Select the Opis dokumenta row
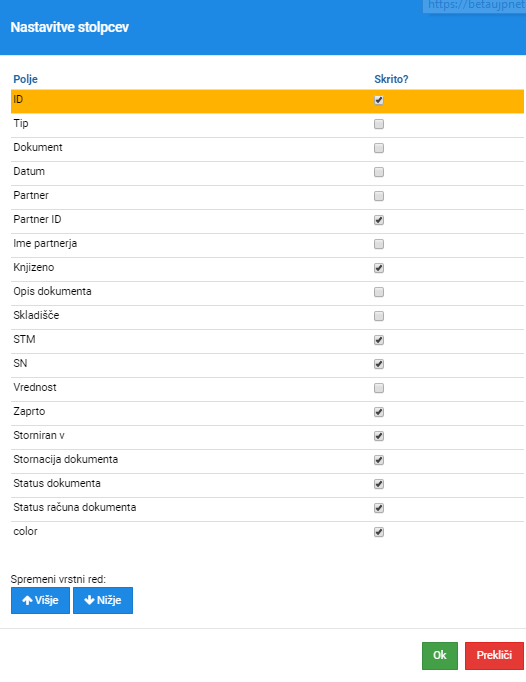The width and height of the screenshot is (526, 682). (x=267, y=293)
